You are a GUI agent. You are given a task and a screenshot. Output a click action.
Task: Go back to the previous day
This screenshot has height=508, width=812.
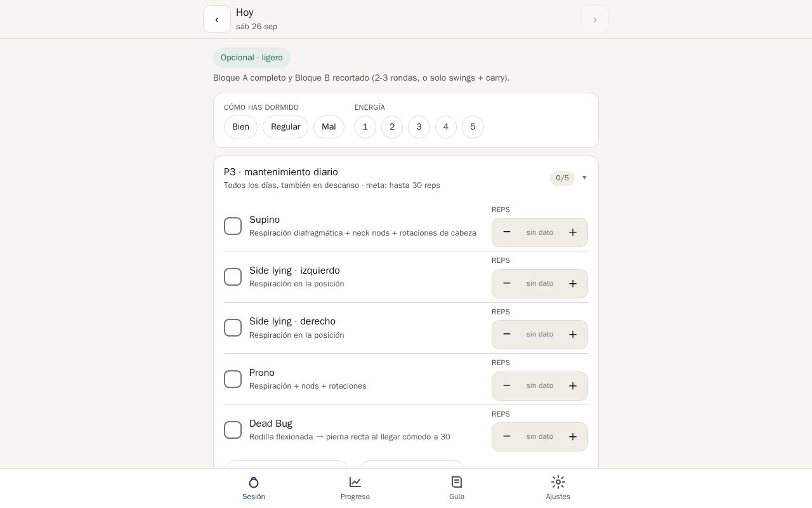(217, 19)
